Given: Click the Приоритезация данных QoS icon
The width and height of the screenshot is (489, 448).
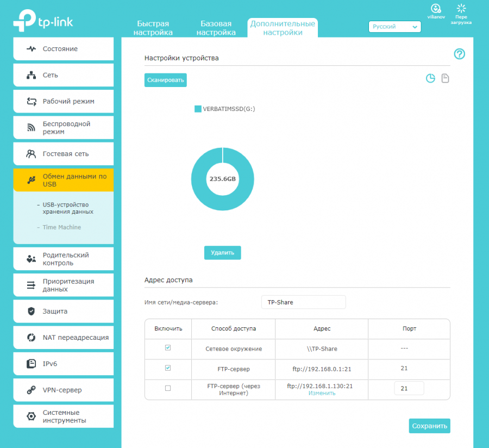Looking at the screenshot, I should pyautogui.click(x=31, y=285).
